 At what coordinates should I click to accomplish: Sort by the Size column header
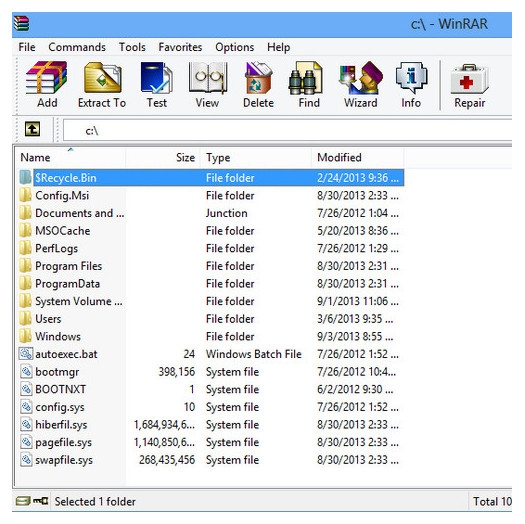(x=163, y=157)
